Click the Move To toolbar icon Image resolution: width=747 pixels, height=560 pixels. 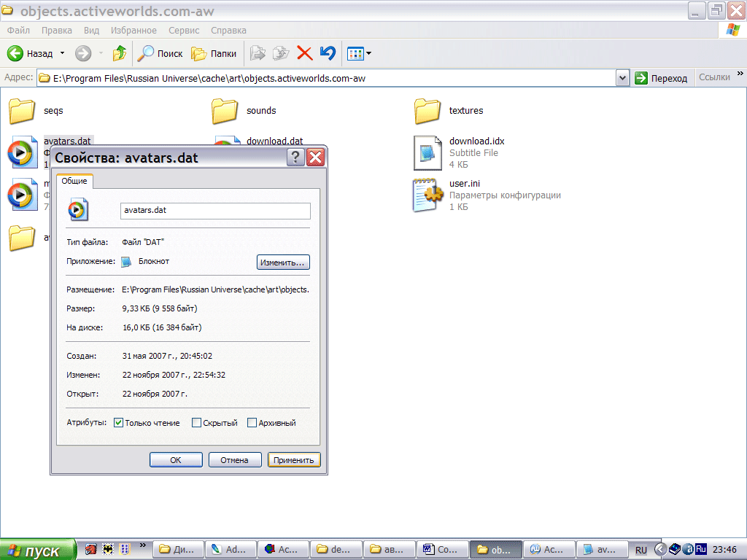pyautogui.click(x=258, y=53)
